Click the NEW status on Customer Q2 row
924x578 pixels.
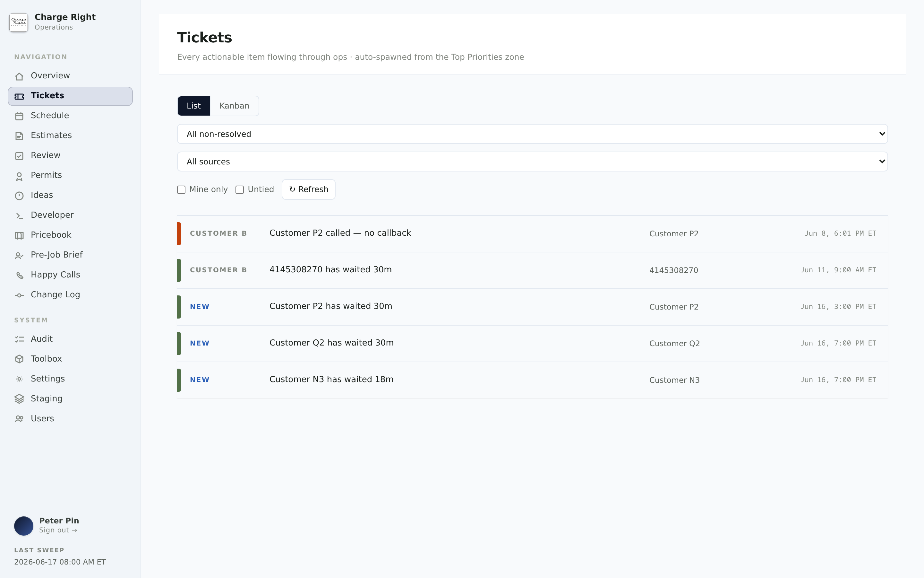click(200, 343)
